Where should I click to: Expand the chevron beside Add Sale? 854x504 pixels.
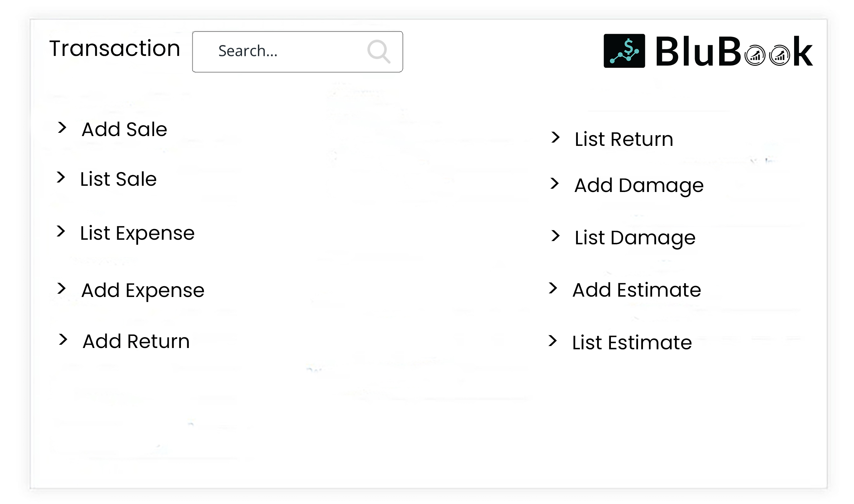pyautogui.click(x=62, y=128)
